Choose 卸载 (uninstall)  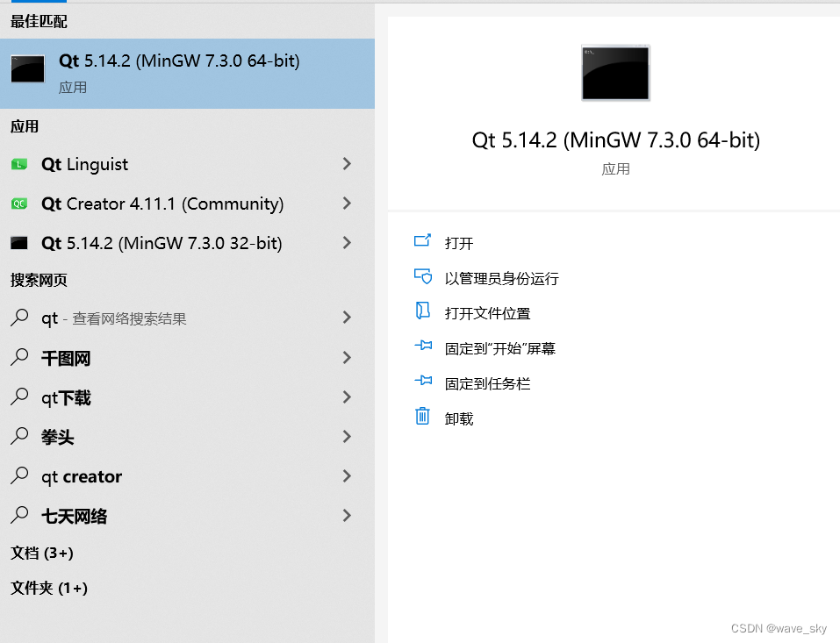pos(459,419)
